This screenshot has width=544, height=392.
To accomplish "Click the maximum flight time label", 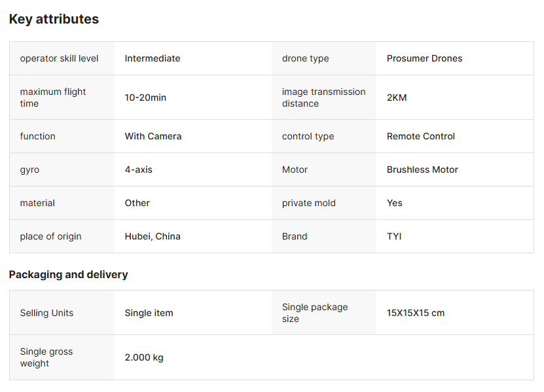I will pyautogui.click(x=53, y=98).
